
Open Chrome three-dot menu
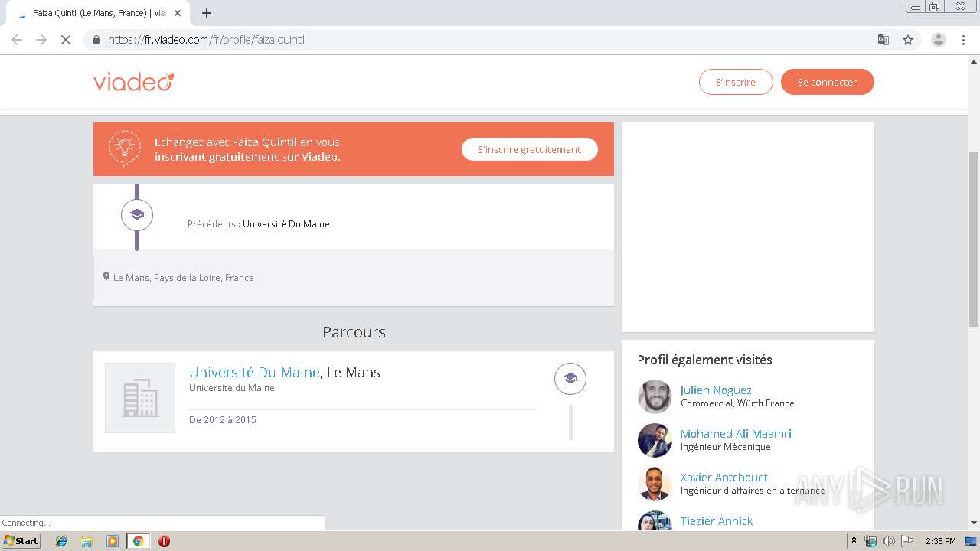click(x=963, y=40)
